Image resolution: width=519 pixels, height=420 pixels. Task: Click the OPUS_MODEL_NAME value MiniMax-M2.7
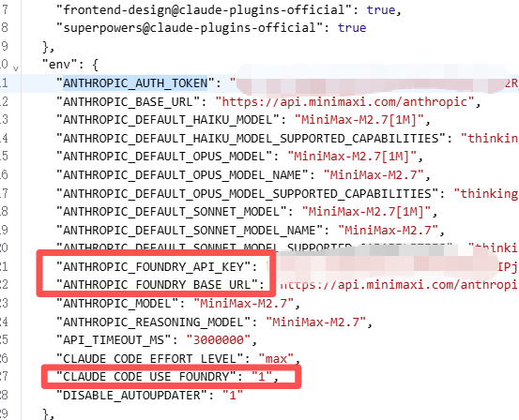pyautogui.click(x=374, y=174)
